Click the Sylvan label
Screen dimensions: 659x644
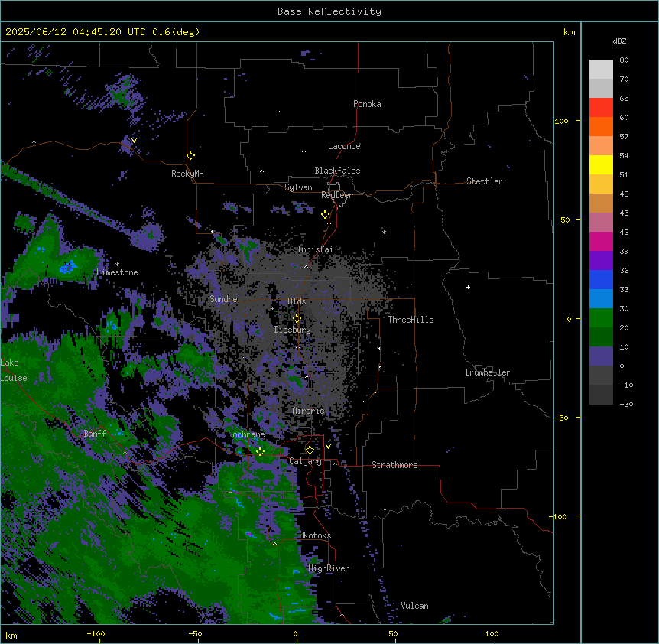pos(298,187)
